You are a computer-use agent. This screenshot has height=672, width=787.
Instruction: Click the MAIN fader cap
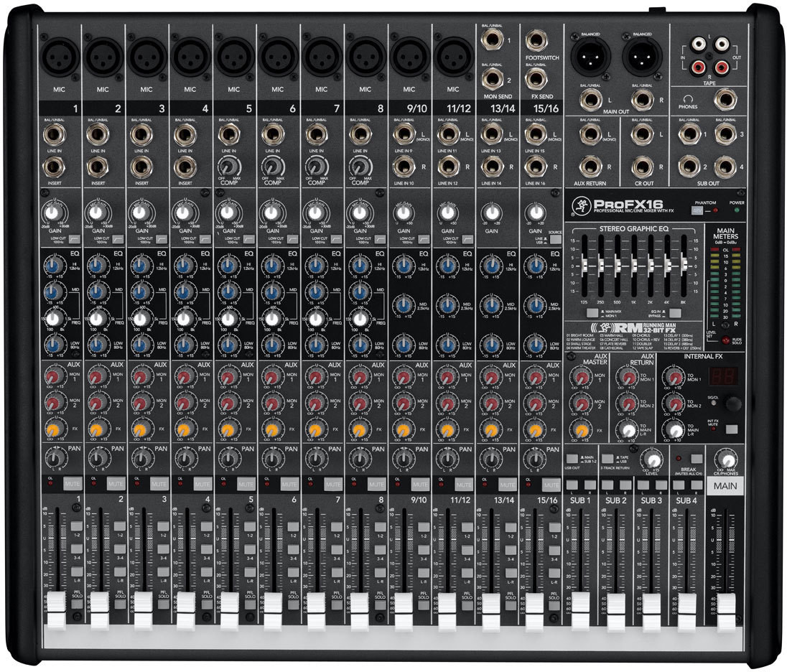click(726, 603)
